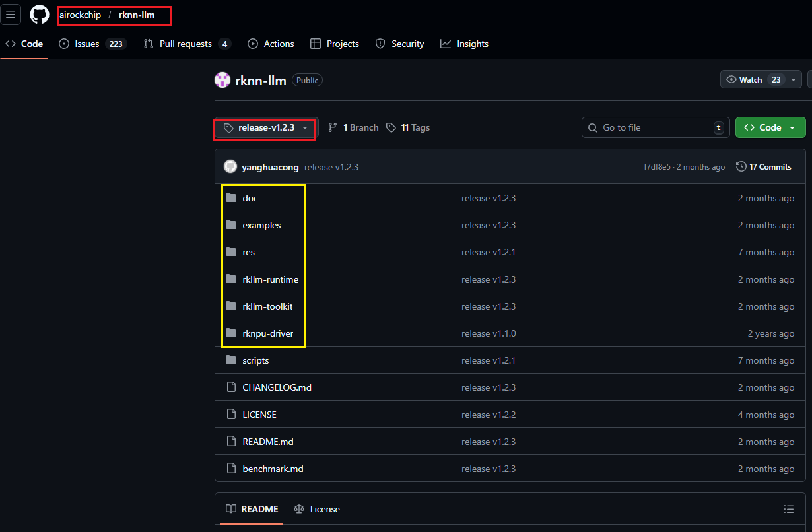Click release v1.1.0 message on rknpu-driver row
The image size is (812, 532).
coord(489,333)
